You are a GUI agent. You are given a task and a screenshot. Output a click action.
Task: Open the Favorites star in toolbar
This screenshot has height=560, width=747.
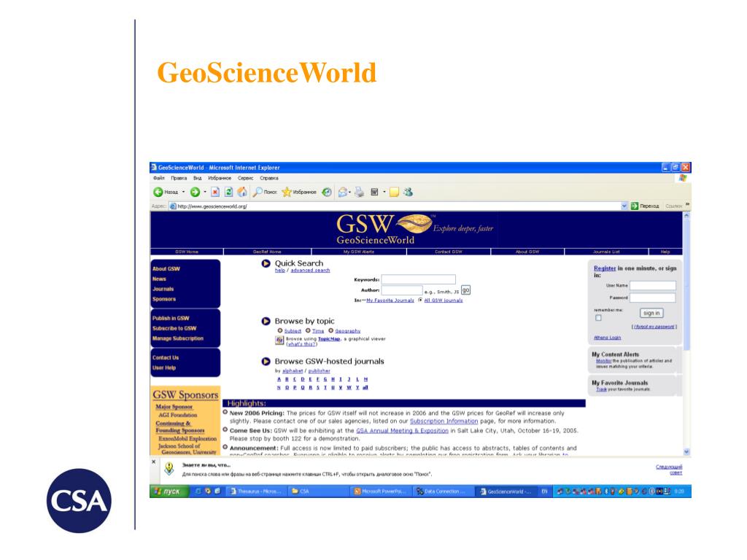[x=286, y=192]
